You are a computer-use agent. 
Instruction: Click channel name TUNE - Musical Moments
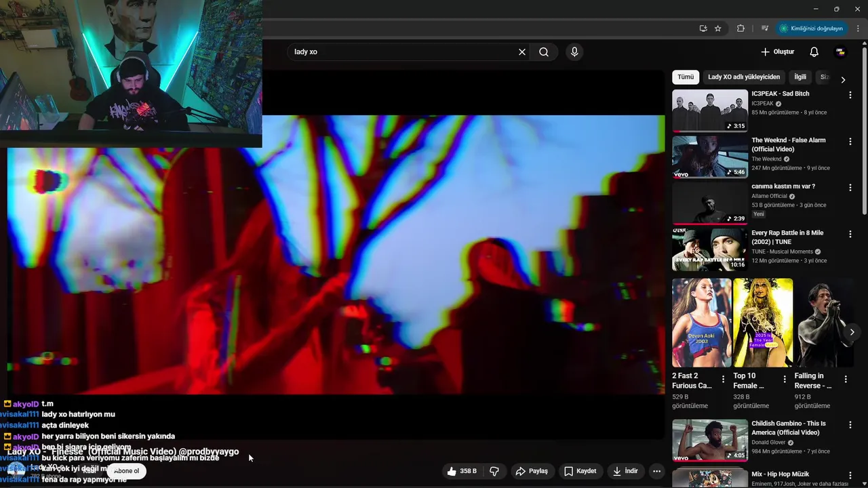(x=782, y=251)
